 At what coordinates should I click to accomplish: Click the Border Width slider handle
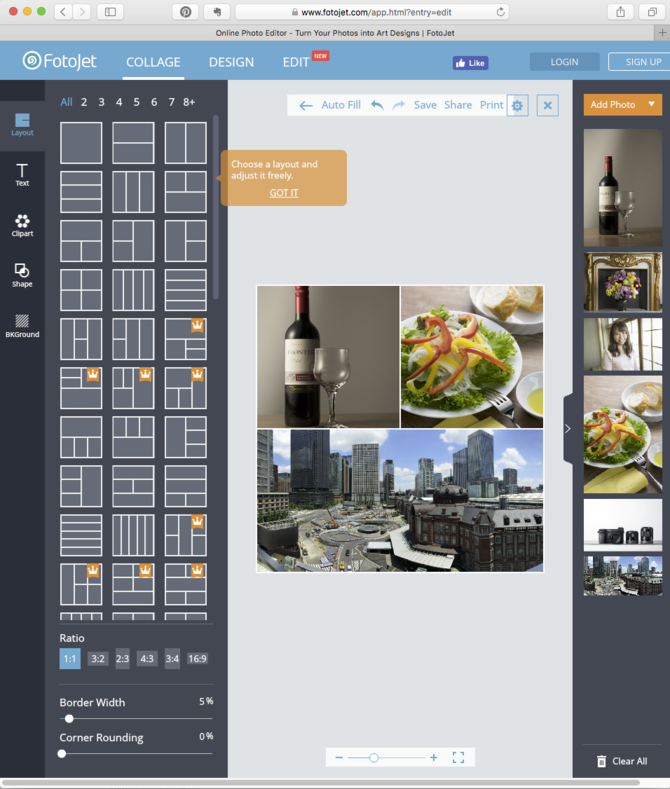coord(69,719)
